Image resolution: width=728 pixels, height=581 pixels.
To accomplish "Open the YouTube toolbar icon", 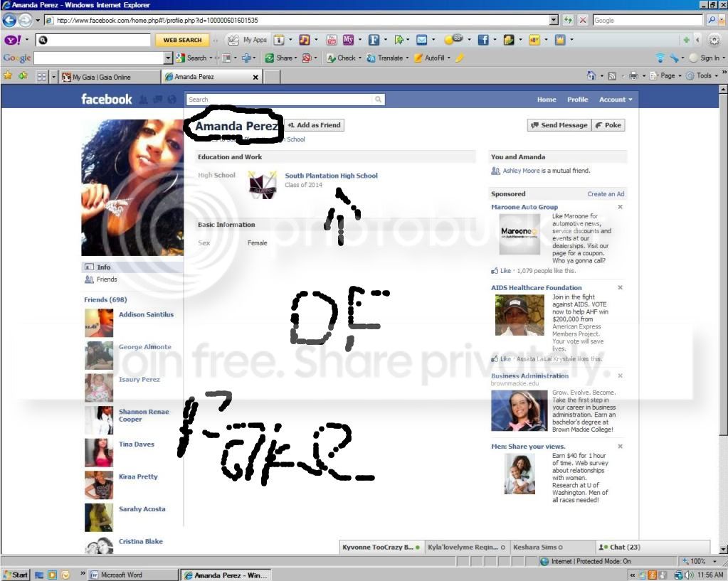I will (332, 40).
